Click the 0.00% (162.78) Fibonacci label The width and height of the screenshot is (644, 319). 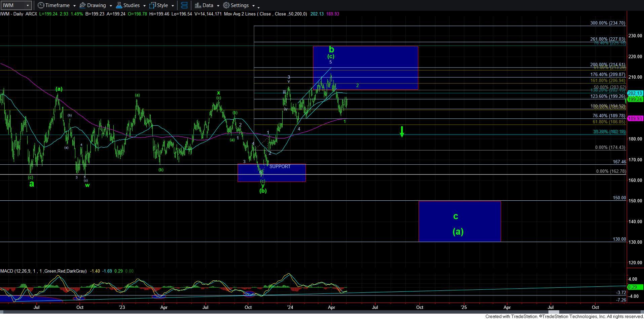click(x=611, y=171)
